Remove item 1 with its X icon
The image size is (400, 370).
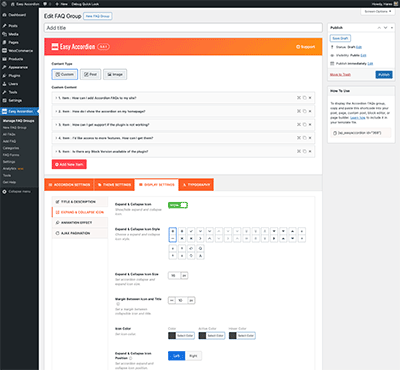click(x=310, y=98)
